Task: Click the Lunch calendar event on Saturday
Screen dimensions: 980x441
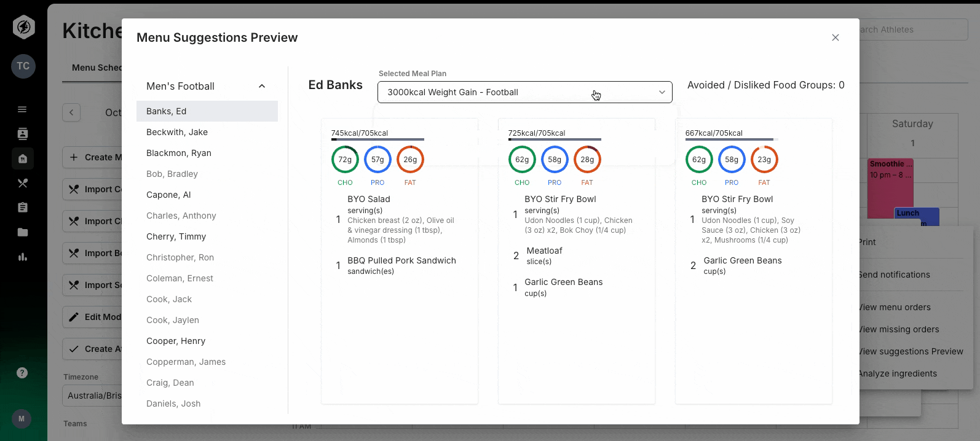Action: (917, 216)
